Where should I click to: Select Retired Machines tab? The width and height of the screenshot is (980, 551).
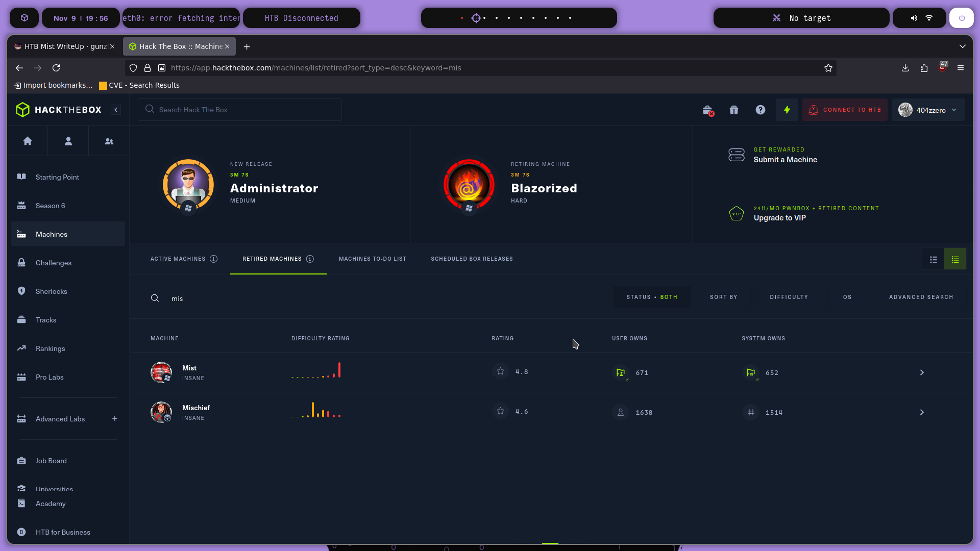(272, 259)
